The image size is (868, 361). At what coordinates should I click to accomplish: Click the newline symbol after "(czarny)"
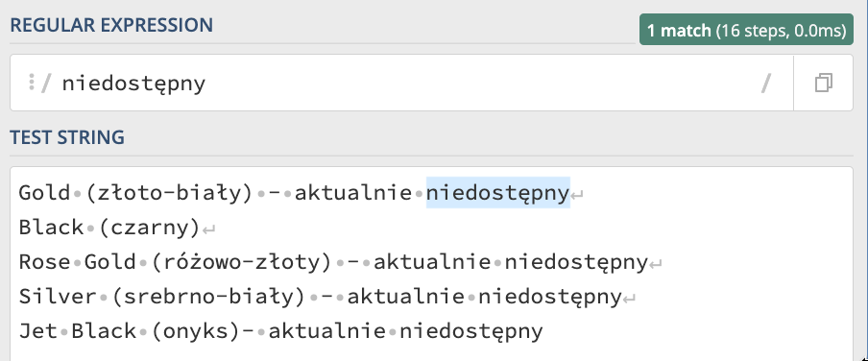(208, 229)
